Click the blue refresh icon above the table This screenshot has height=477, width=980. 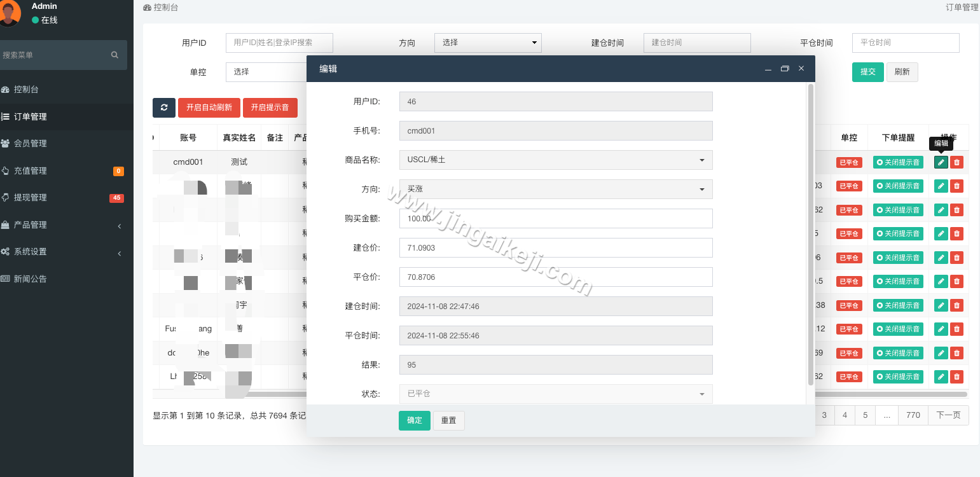[x=163, y=107]
